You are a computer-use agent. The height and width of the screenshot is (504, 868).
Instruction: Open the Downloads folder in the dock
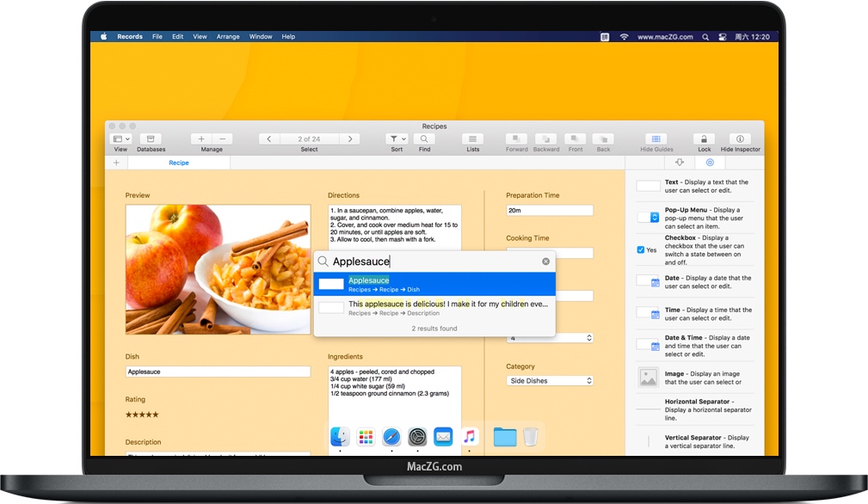(x=505, y=437)
